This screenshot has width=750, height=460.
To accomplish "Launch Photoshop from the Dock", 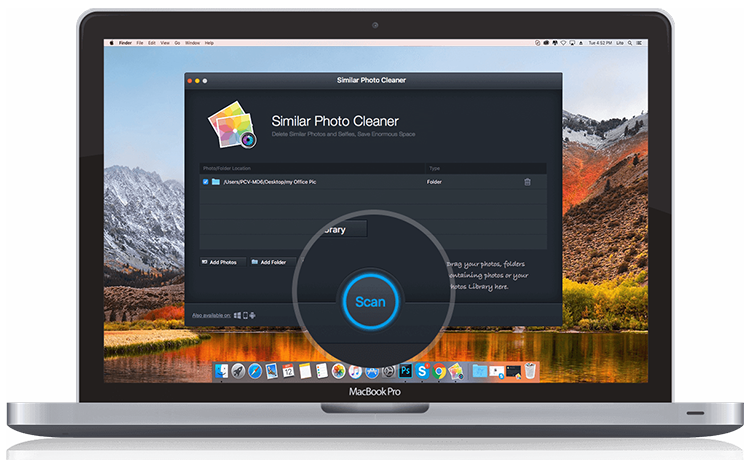I will click(x=406, y=371).
